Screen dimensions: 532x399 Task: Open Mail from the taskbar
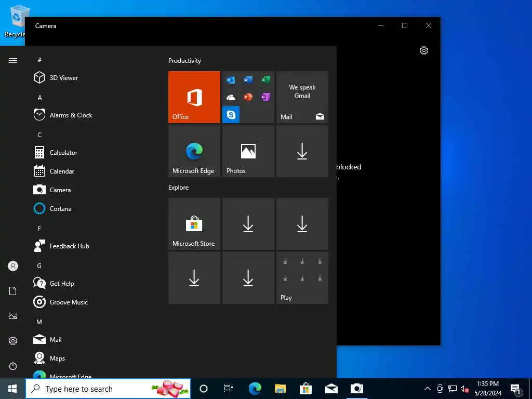331,389
